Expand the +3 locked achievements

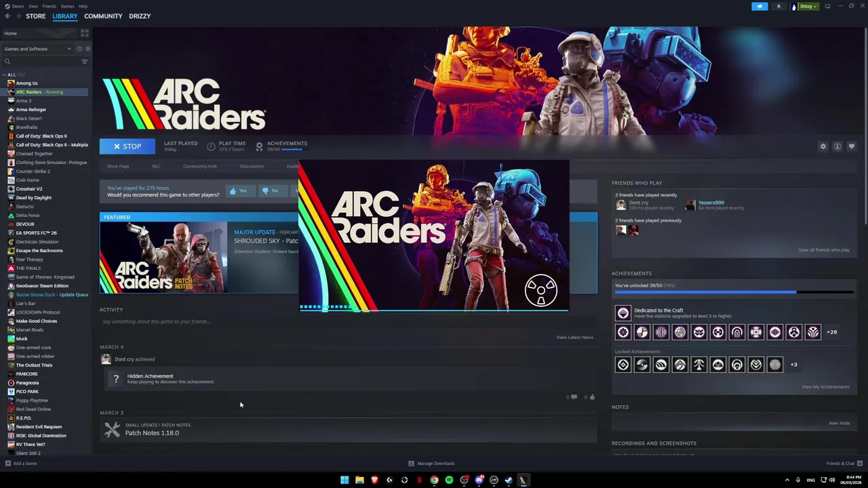click(793, 365)
